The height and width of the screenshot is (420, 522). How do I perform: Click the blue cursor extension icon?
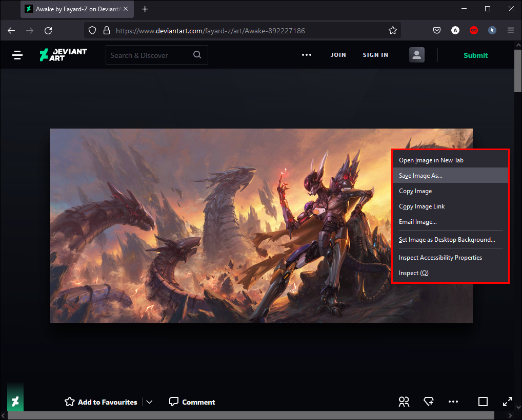tap(492, 31)
